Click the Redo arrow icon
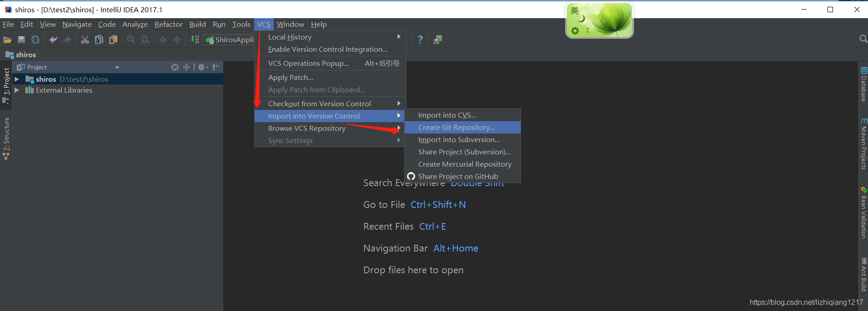This screenshot has height=311, width=868. coord(67,40)
